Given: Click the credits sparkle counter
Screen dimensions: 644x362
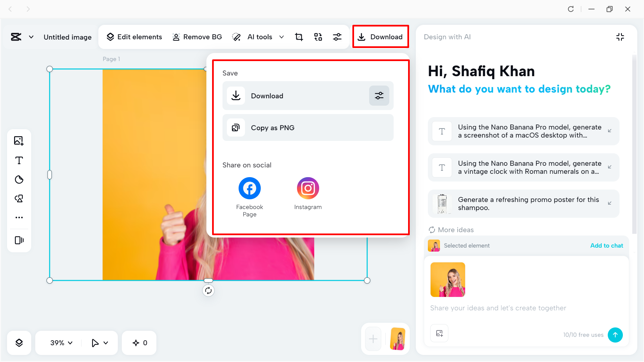Looking at the screenshot, I should click(x=139, y=343).
